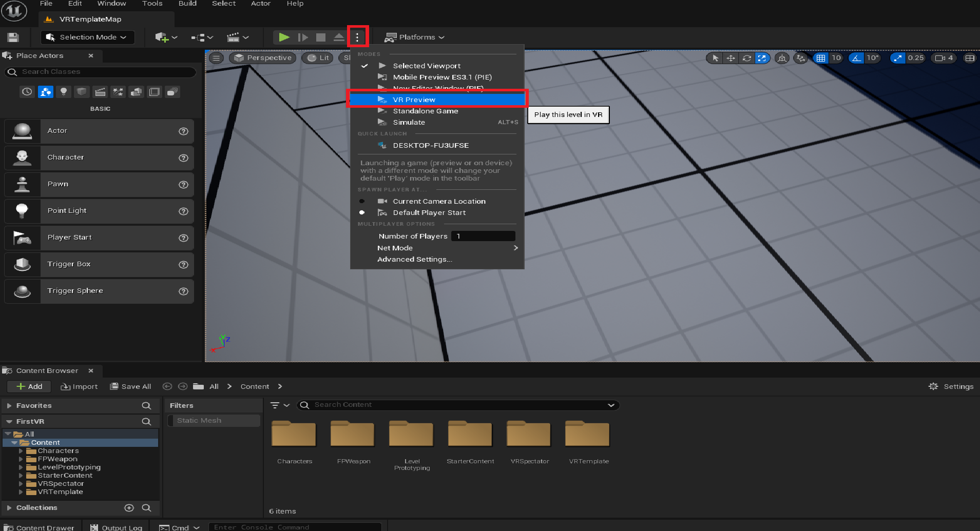
Task: Click the Stop play button
Action: coord(321,37)
